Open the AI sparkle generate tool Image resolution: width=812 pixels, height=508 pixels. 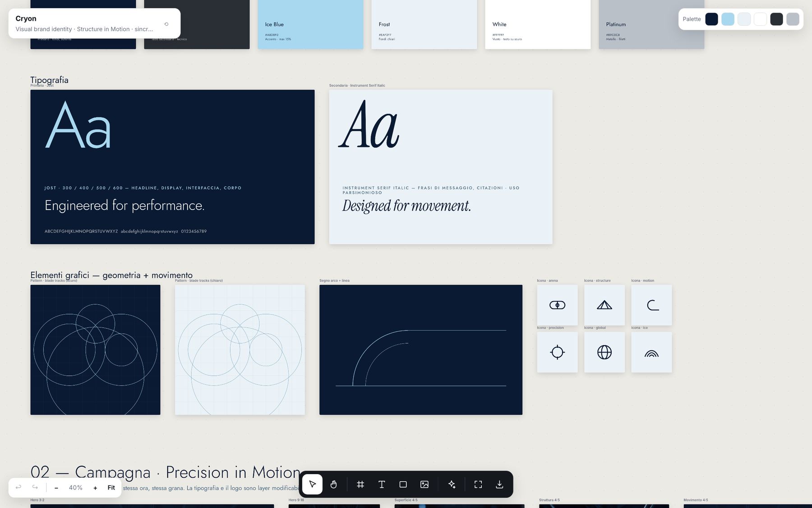pos(452,485)
